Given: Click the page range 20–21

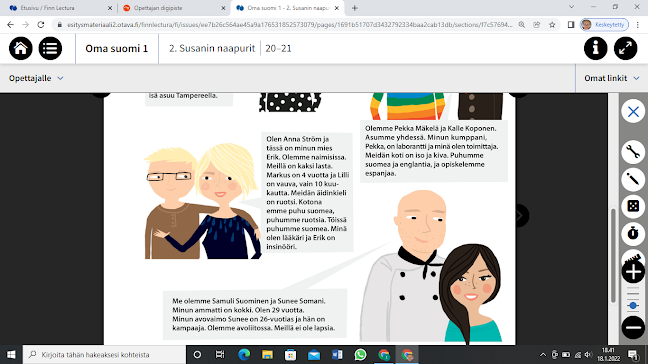Looking at the screenshot, I should point(278,48).
